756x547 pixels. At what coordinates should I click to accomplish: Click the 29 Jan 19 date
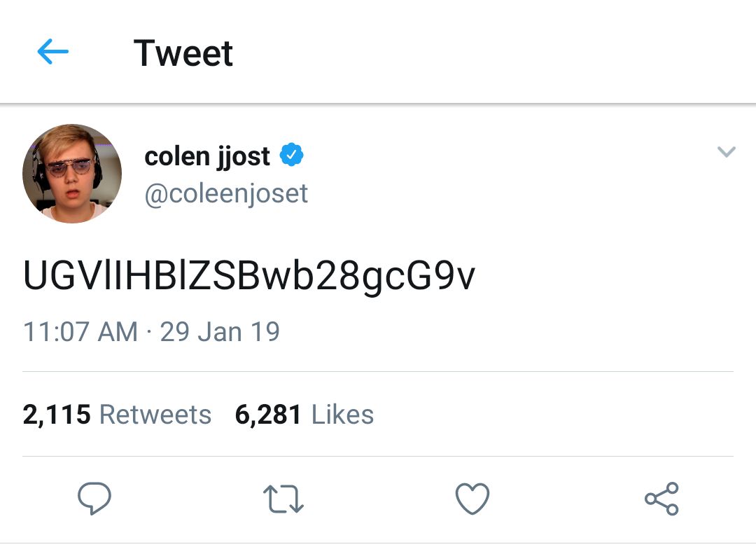click(x=220, y=331)
